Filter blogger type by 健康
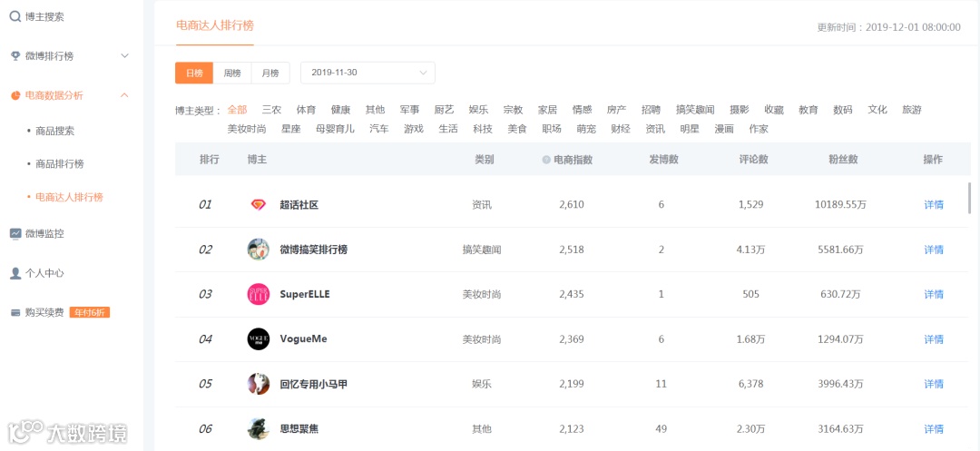 [340, 110]
